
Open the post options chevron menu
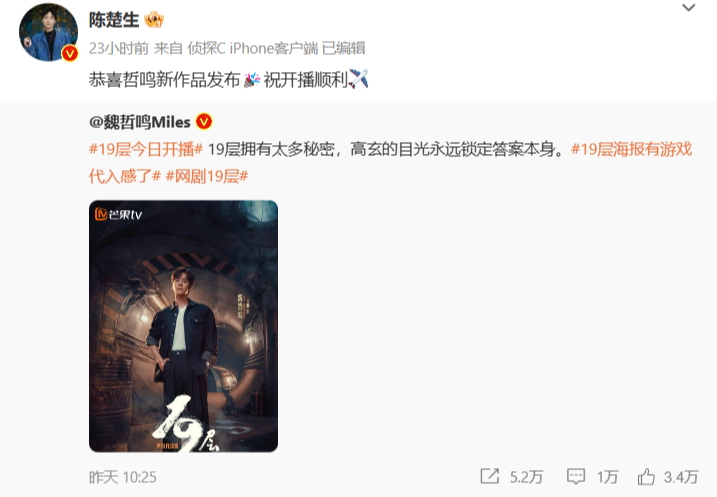tap(688, 8)
